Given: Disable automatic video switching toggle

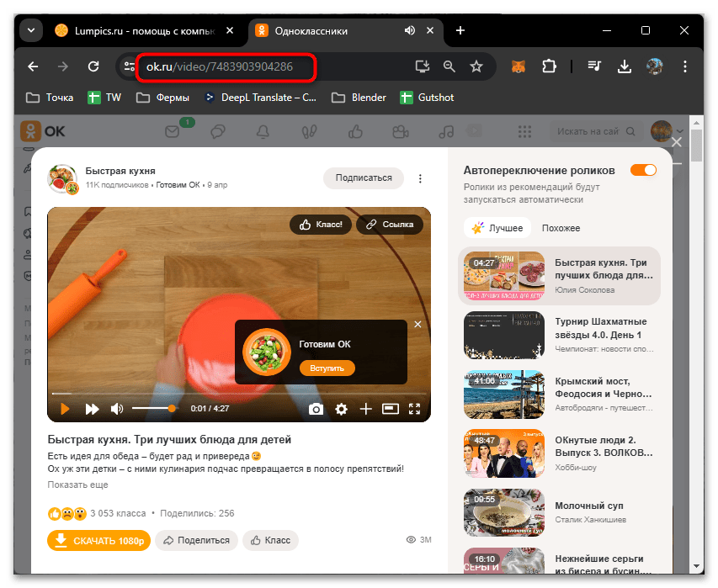Looking at the screenshot, I should pos(643,169).
